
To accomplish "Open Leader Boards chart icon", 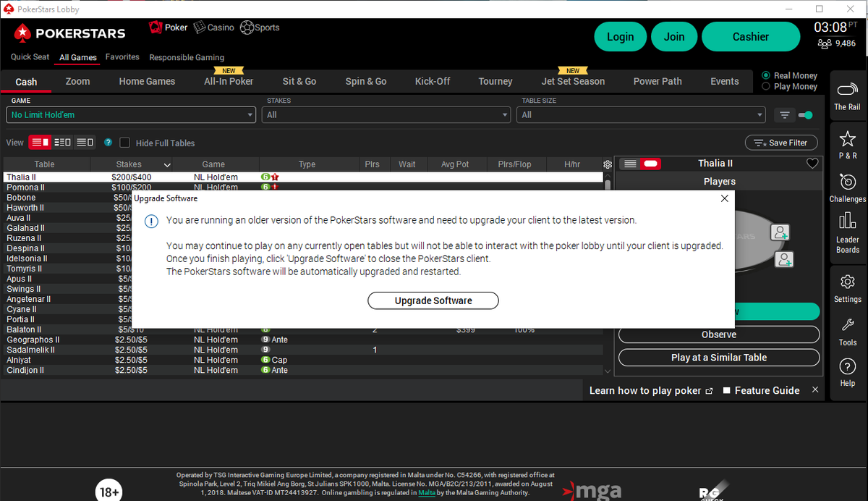I will [x=848, y=232].
